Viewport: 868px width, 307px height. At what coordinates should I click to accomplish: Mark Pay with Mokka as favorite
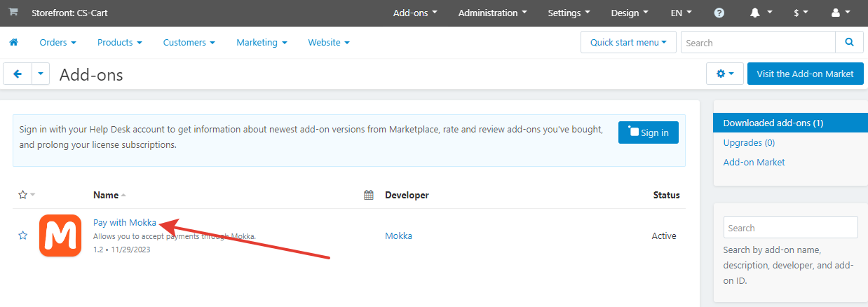(x=22, y=236)
